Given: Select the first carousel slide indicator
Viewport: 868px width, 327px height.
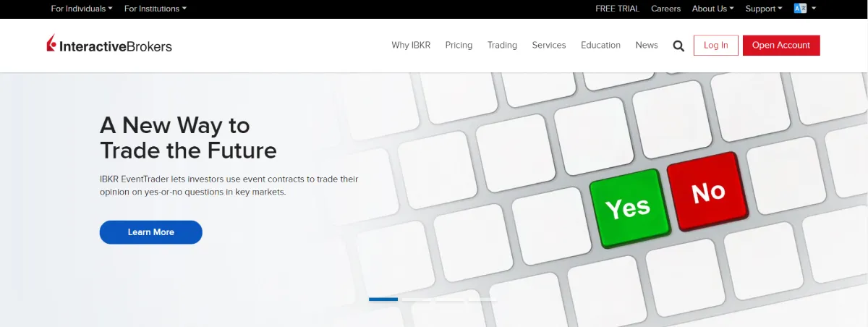Looking at the screenshot, I should (x=383, y=300).
